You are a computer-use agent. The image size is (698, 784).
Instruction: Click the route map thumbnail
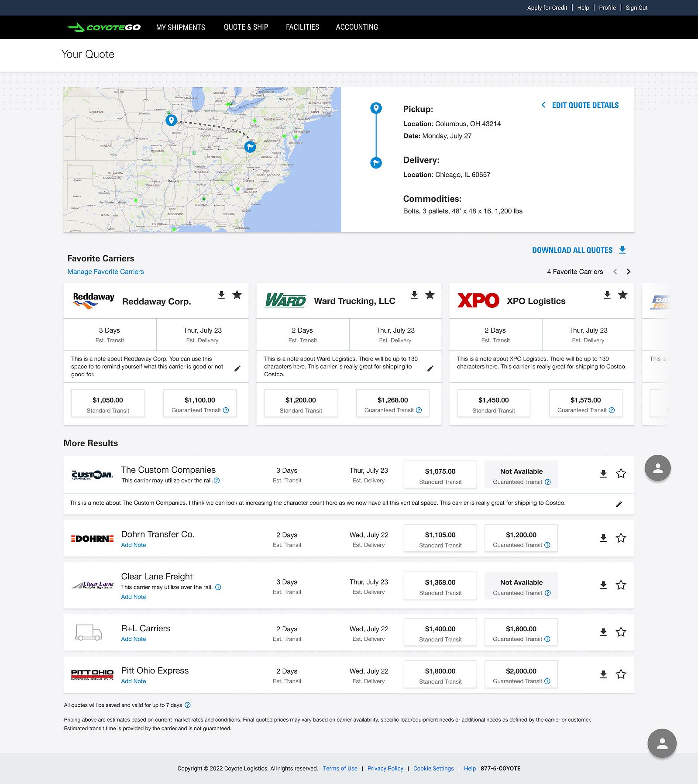(202, 160)
